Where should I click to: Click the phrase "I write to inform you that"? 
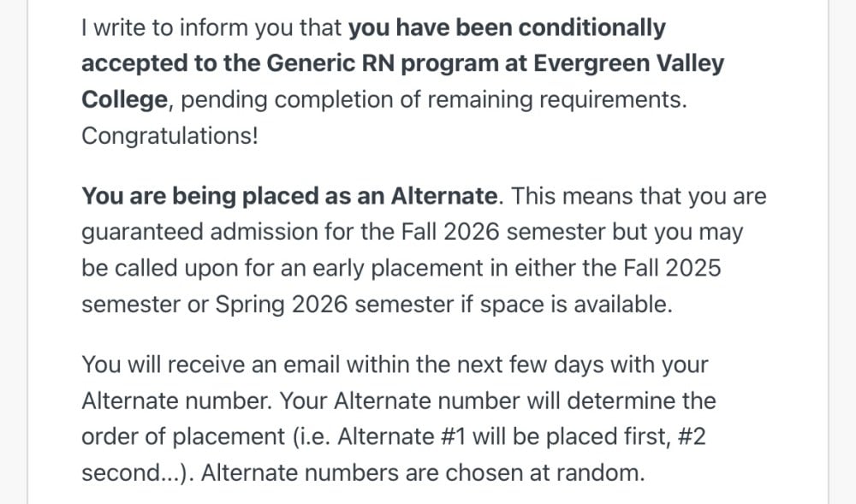coord(211,28)
